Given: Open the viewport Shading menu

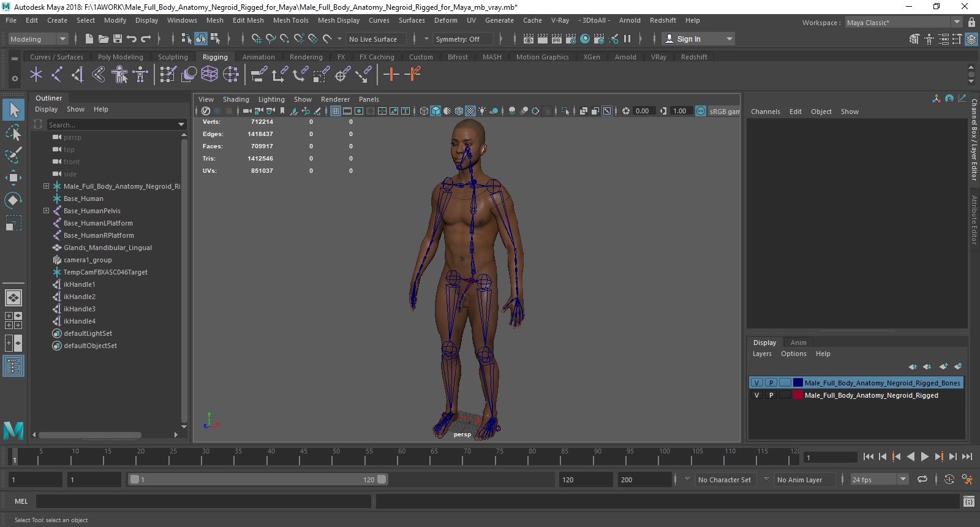Looking at the screenshot, I should click(x=236, y=99).
